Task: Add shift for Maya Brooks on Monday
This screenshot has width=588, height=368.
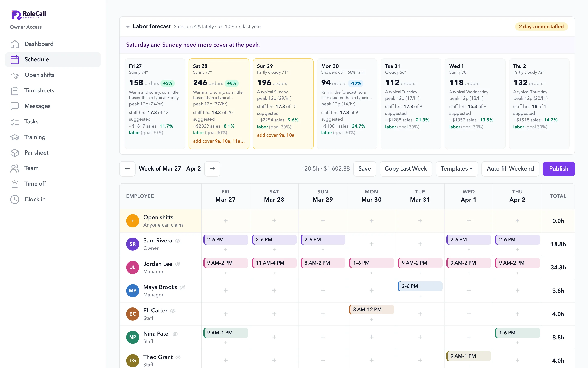Action: pyautogui.click(x=372, y=291)
